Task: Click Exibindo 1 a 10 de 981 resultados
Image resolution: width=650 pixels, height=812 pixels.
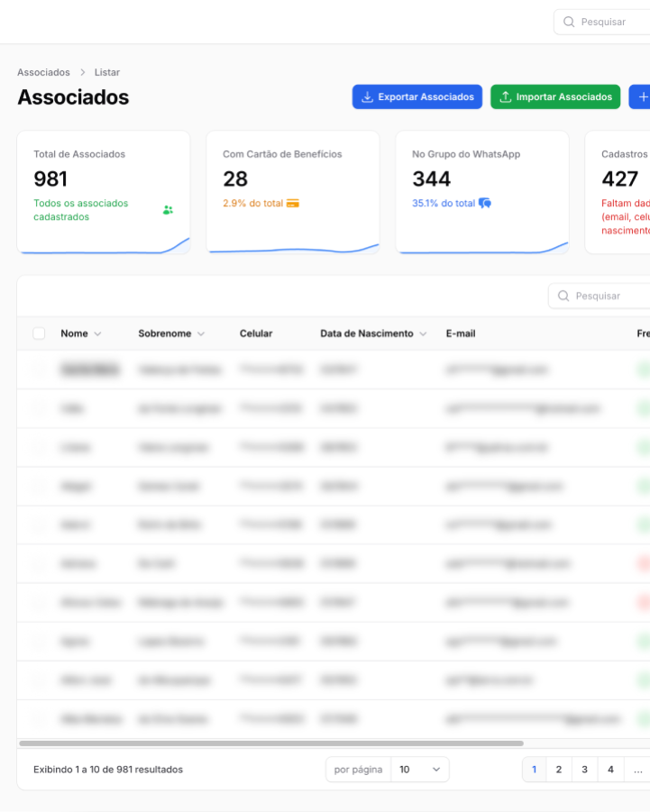Action: coord(108,770)
